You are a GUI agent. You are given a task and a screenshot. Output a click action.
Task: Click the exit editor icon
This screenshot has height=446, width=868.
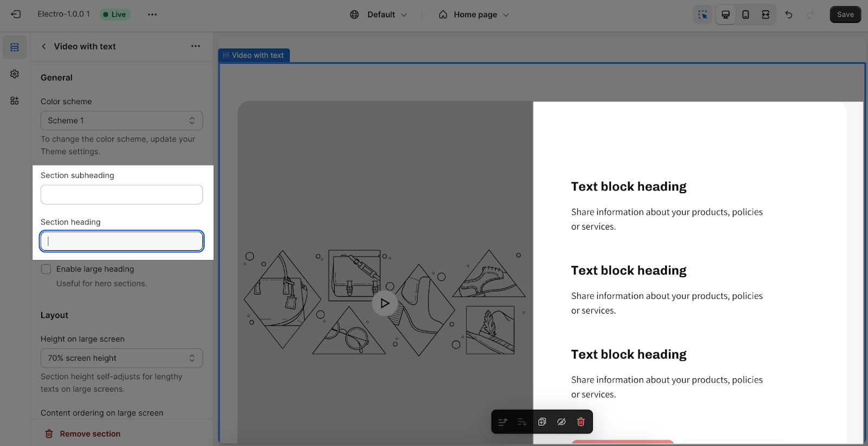click(x=16, y=15)
